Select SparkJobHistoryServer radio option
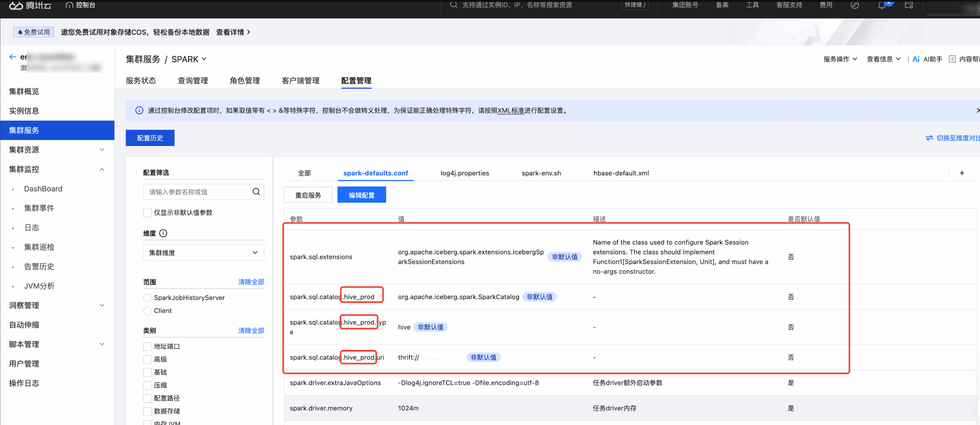Screen dimensions: 980x425 tap(147, 298)
